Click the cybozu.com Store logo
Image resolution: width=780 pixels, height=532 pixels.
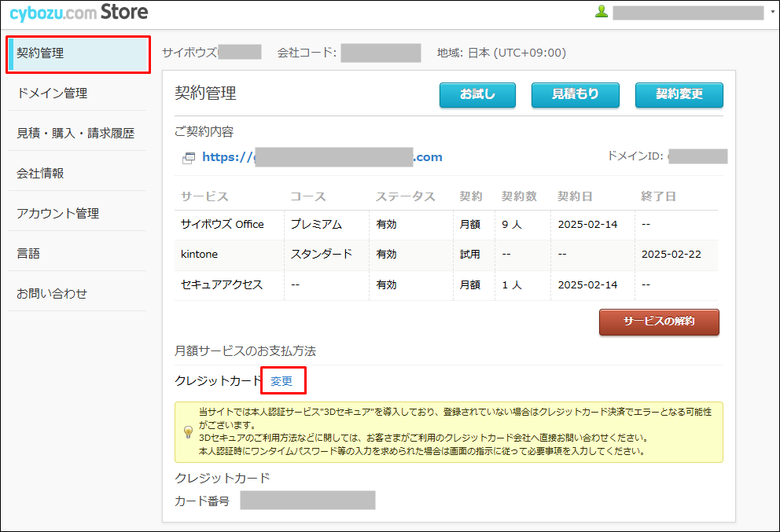pyautogui.click(x=79, y=13)
